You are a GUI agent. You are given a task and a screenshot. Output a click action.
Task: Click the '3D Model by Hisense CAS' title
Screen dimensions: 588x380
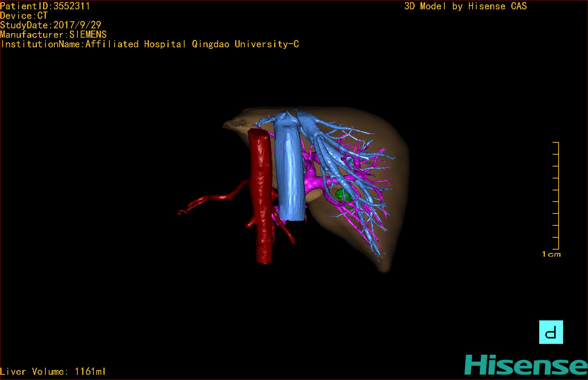(x=466, y=6)
